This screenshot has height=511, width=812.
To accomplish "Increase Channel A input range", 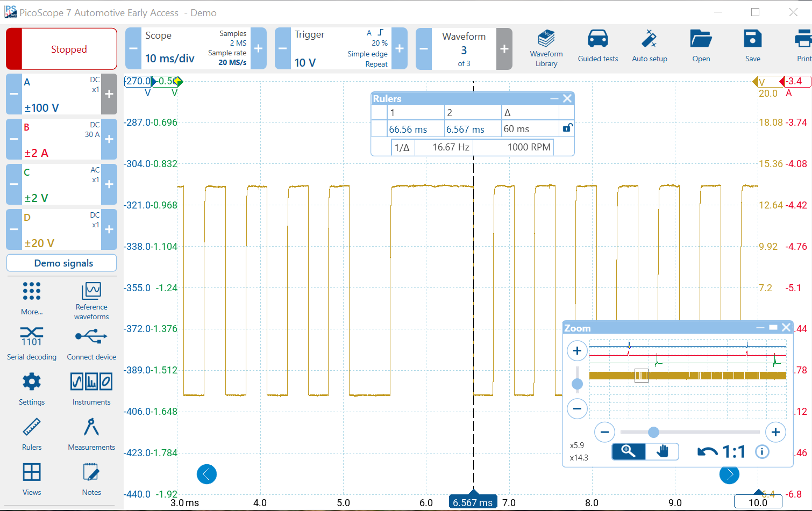I will click(109, 94).
